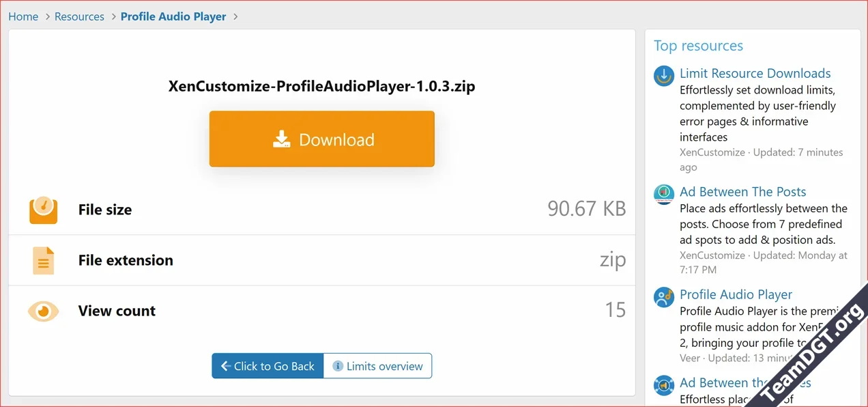This screenshot has width=868, height=407.
Task: Click the clock icon next to File size
Action: pos(43,210)
